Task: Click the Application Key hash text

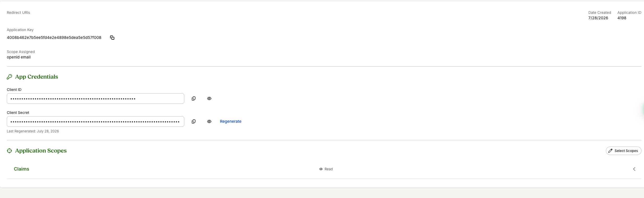Action: 54,38
